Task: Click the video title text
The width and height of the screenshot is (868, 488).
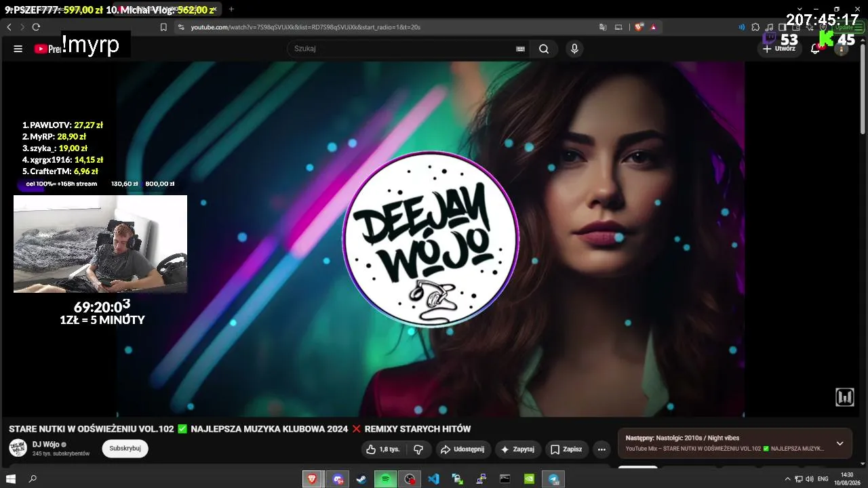Action: click(x=239, y=429)
